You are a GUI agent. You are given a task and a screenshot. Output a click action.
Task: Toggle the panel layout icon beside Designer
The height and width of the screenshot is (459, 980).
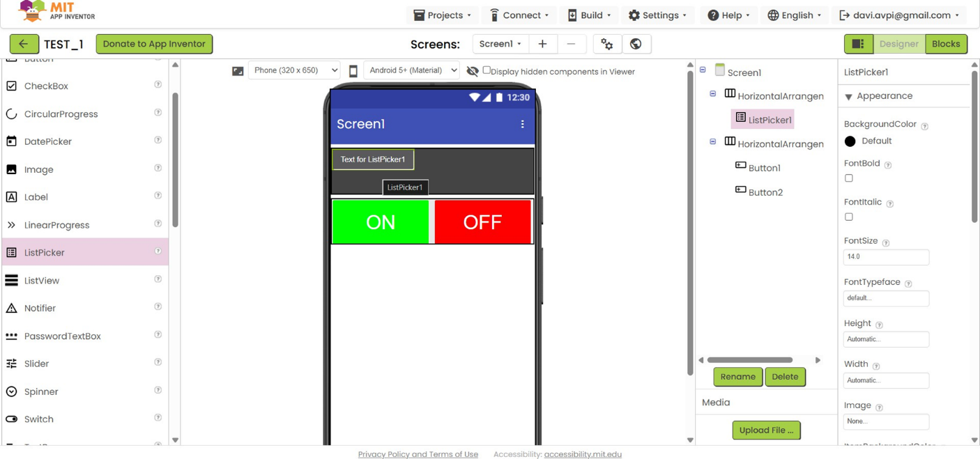coord(858,44)
